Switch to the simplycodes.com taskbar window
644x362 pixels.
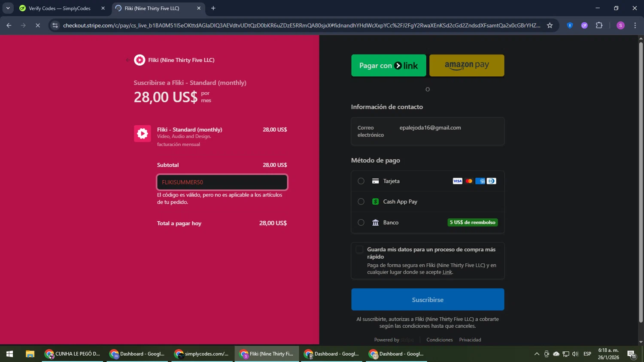202,354
